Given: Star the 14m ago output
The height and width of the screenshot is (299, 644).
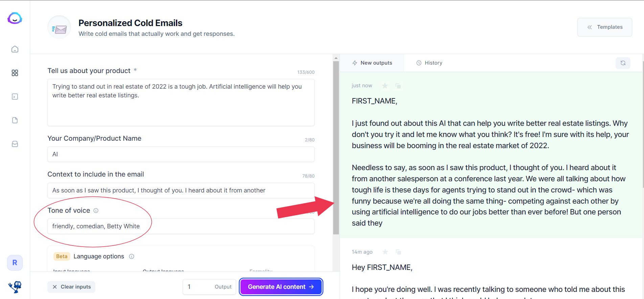Looking at the screenshot, I should [x=385, y=252].
